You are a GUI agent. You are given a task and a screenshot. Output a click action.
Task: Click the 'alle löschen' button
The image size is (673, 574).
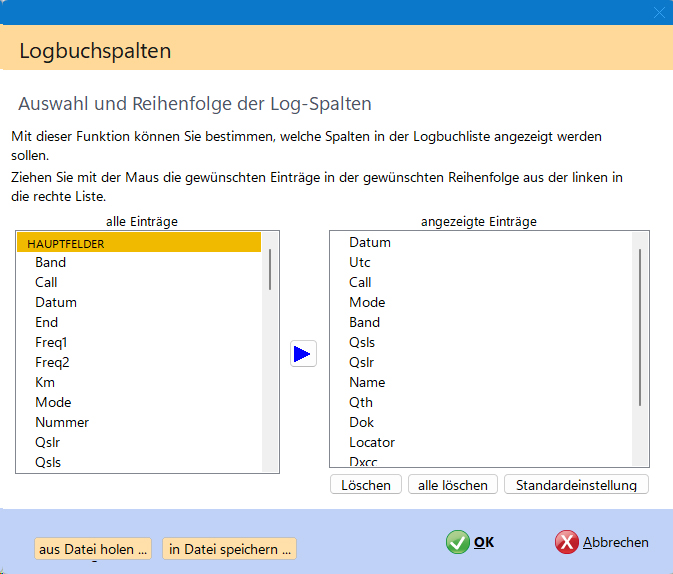pyautogui.click(x=453, y=485)
